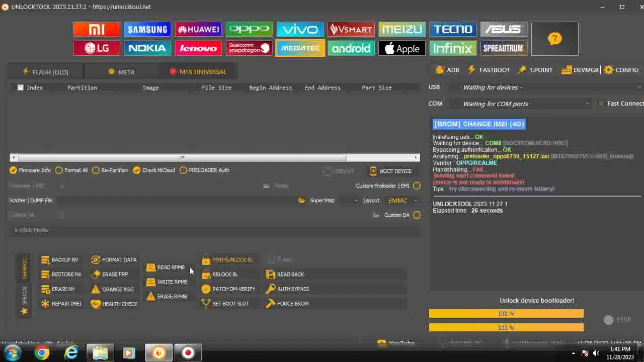This screenshot has width=644, height=362.
Task: Select the GENERIC side tab
Action: (x=24, y=268)
